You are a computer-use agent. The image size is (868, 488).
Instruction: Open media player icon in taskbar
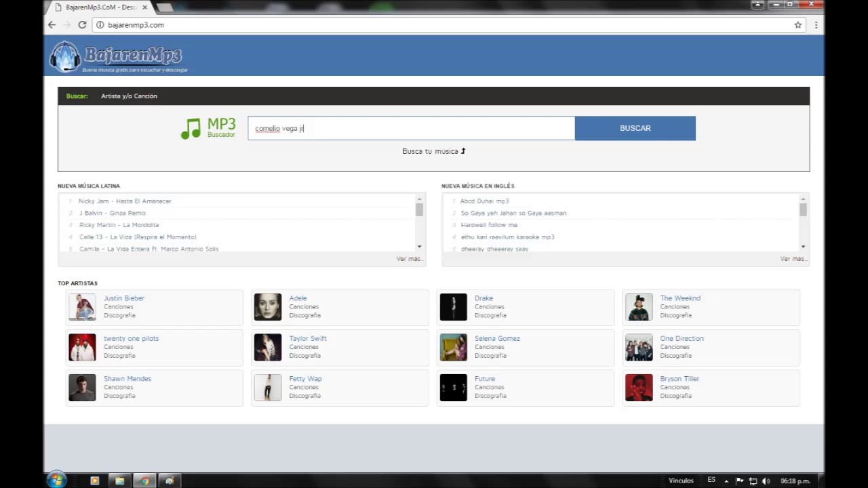94,481
